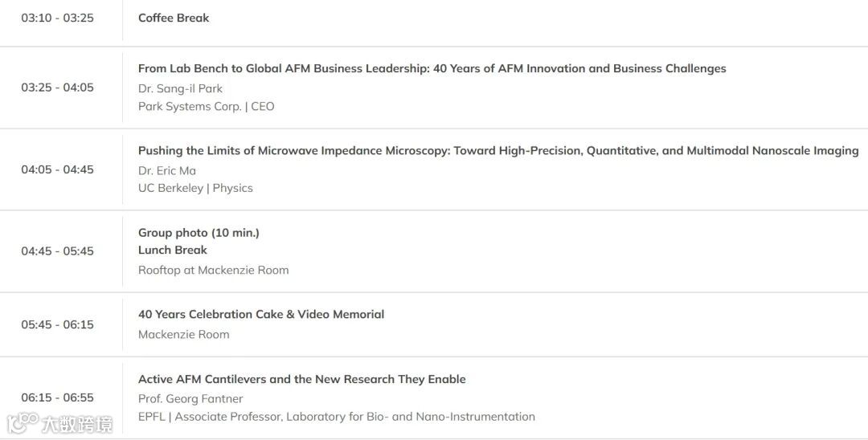This screenshot has height=440, width=868.
Task: Select speaker name Dr. Eric Ma
Action: click(167, 170)
